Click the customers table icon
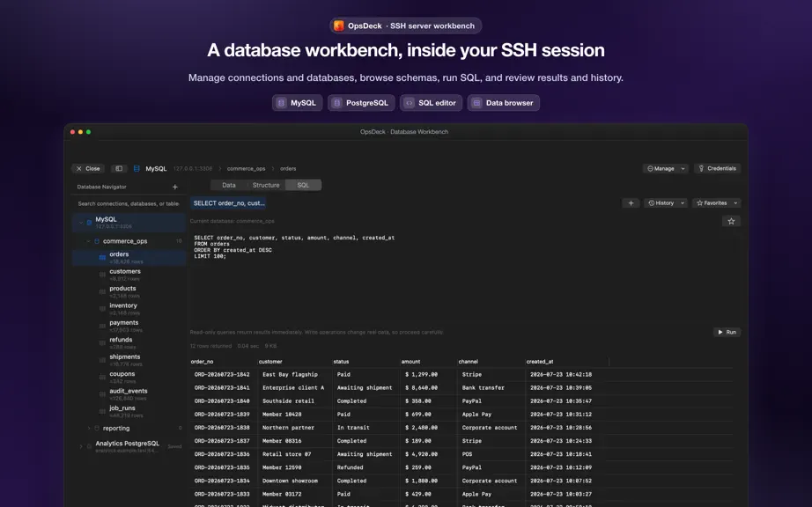The image size is (812, 507). click(x=102, y=275)
